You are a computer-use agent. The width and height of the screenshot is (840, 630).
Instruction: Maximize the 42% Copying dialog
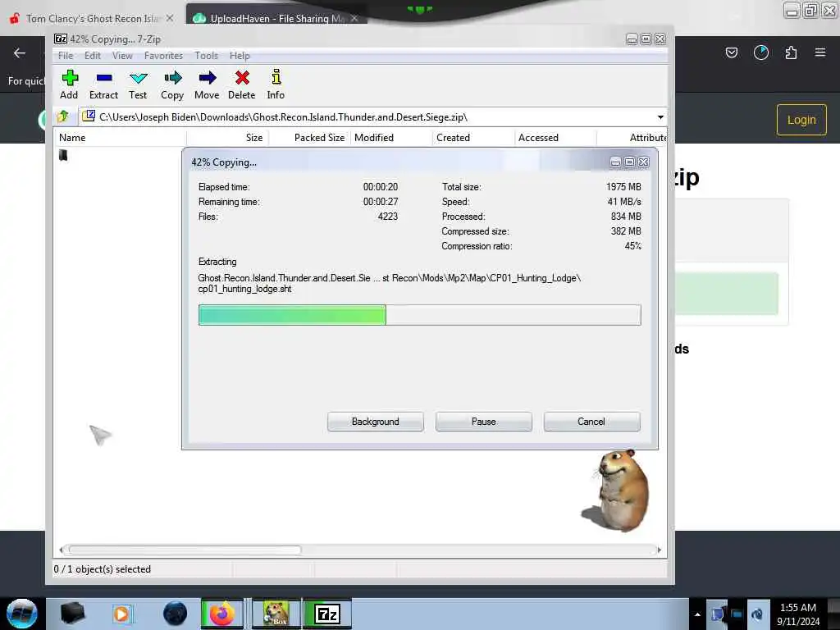point(629,162)
